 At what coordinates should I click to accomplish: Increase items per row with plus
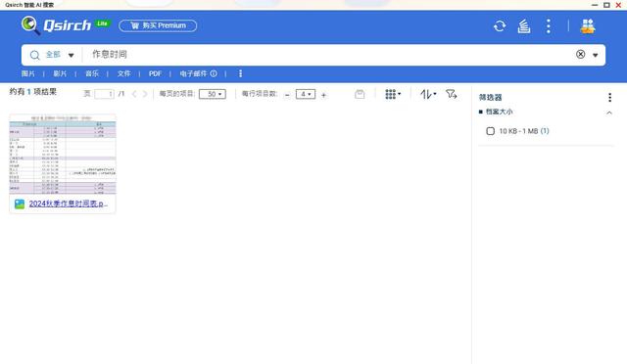pos(324,95)
